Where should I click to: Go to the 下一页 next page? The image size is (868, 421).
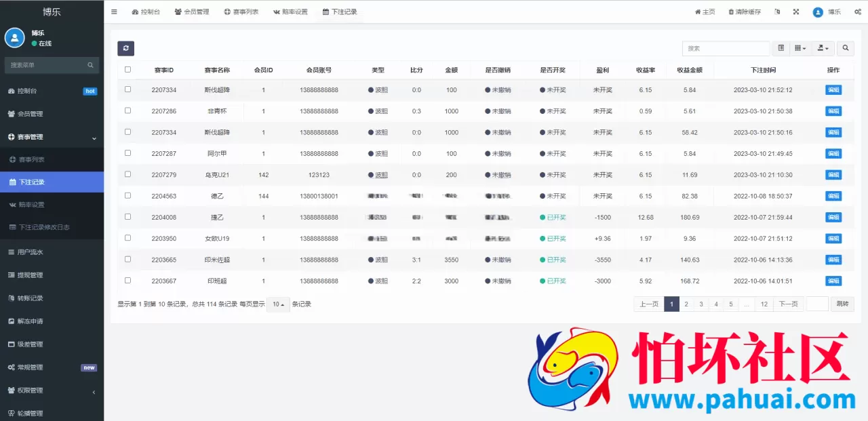tap(787, 304)
